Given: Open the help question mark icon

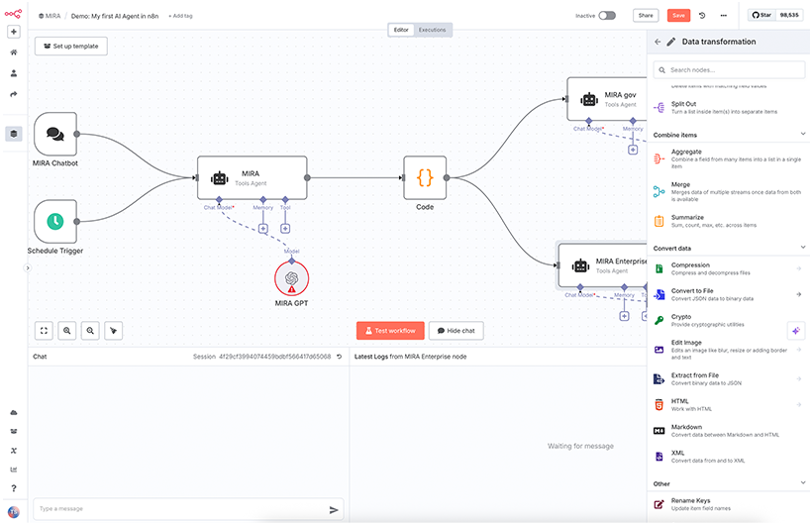Looking at the screenshot, I should point(14,488).
